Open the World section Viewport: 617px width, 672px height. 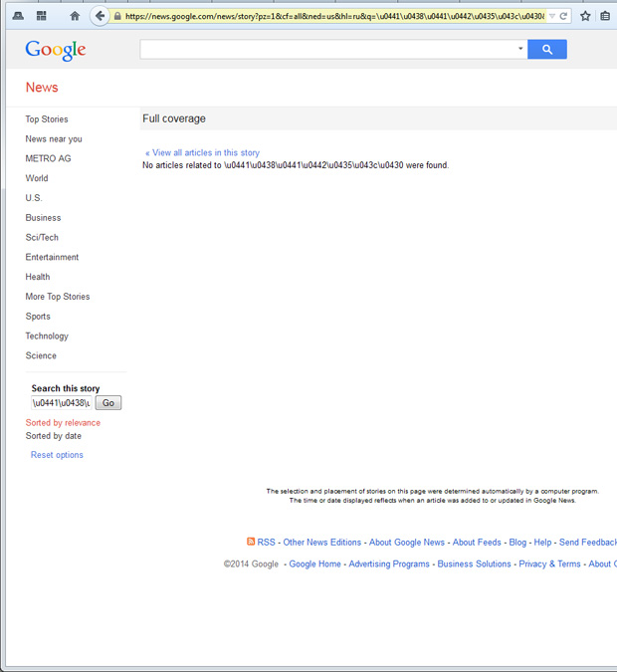coord(37,178)
